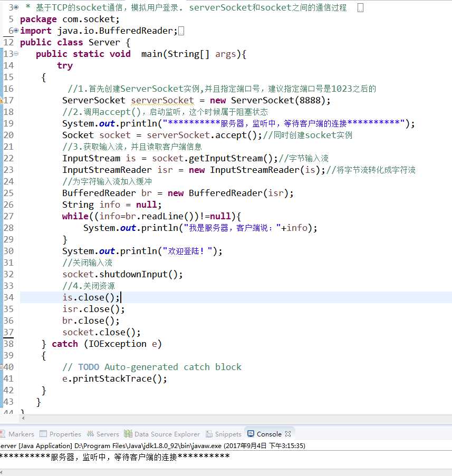Click on 'public class Server {' declaration

[75, 42]
